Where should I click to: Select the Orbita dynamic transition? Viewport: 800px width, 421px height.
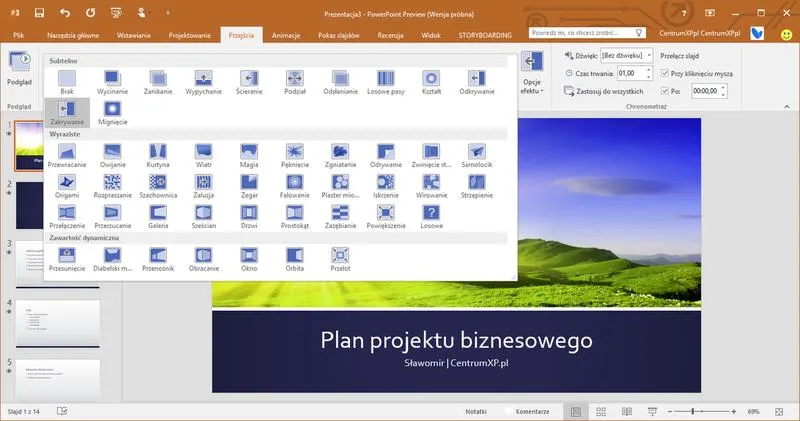295,259
